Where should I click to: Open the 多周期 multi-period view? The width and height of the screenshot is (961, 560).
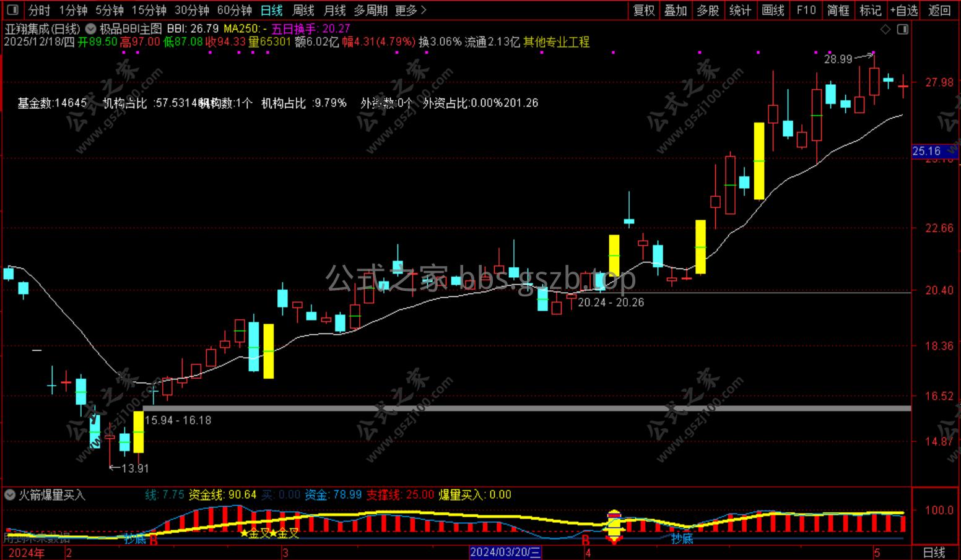pos(371,11)
